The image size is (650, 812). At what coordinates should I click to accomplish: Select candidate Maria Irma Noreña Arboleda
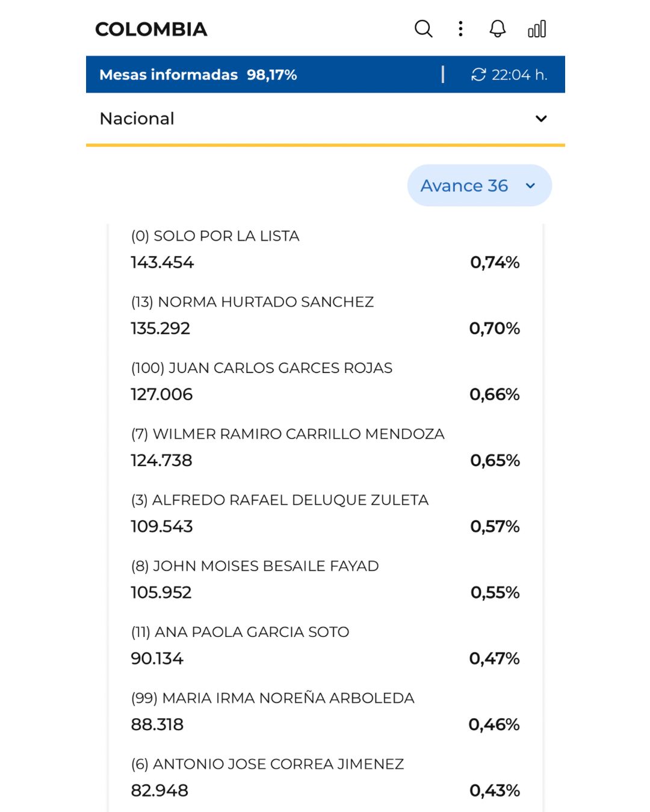(325, 713)
